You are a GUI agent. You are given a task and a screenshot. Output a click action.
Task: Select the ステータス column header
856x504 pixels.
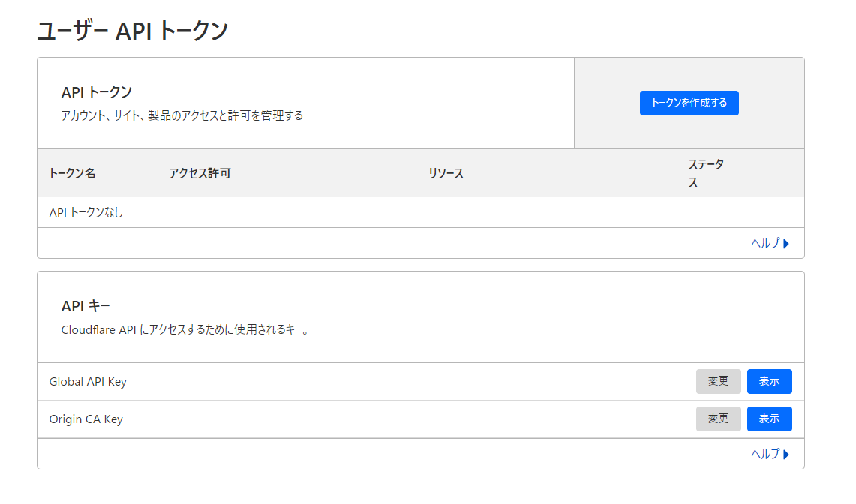pyautogui.click(x=705, y=173)
